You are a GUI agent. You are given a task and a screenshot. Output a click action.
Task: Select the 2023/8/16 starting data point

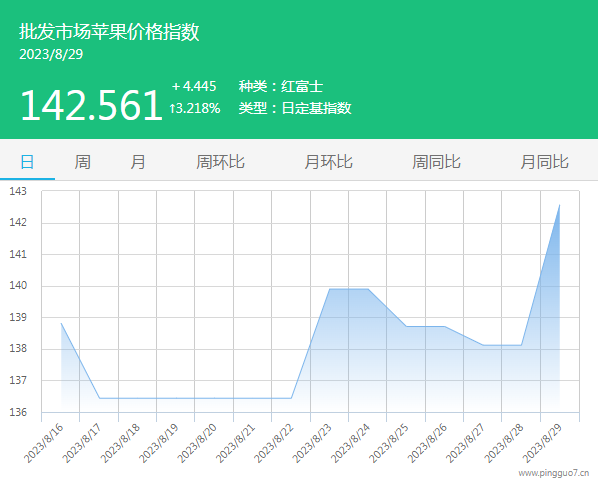click(61, 323)
